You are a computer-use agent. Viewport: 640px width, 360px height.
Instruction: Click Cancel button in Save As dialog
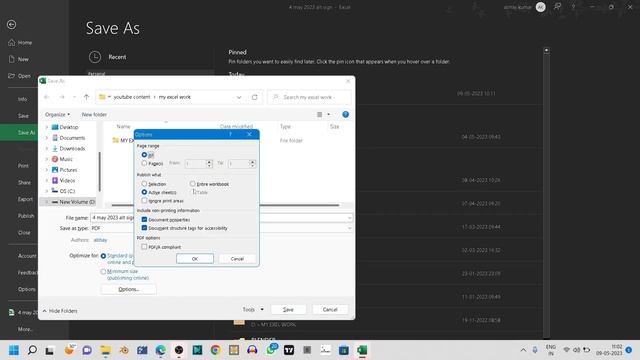tap(330, 310)
